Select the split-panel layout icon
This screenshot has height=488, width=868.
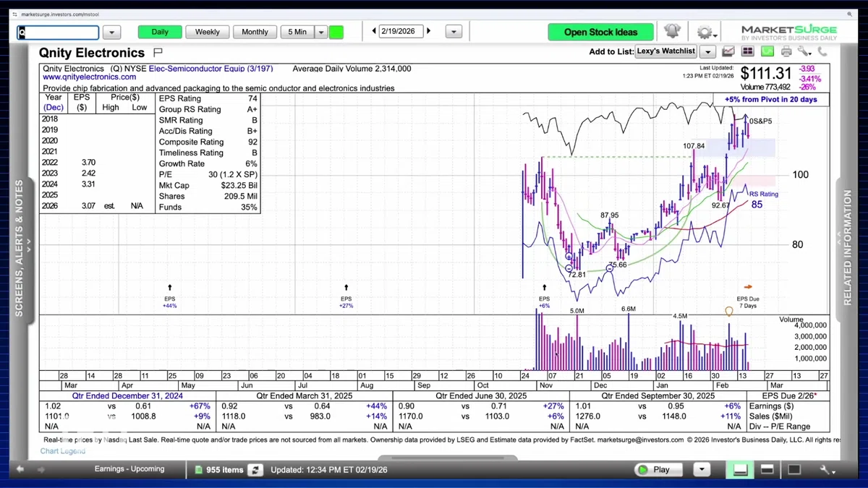pos(767,470)
